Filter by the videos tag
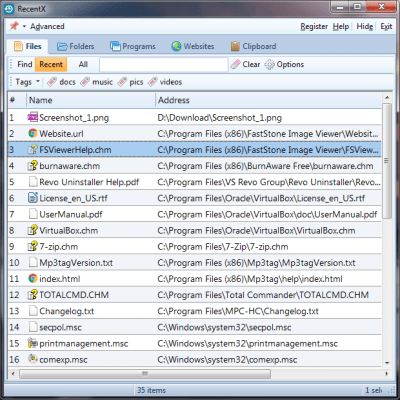 point(165,82)
